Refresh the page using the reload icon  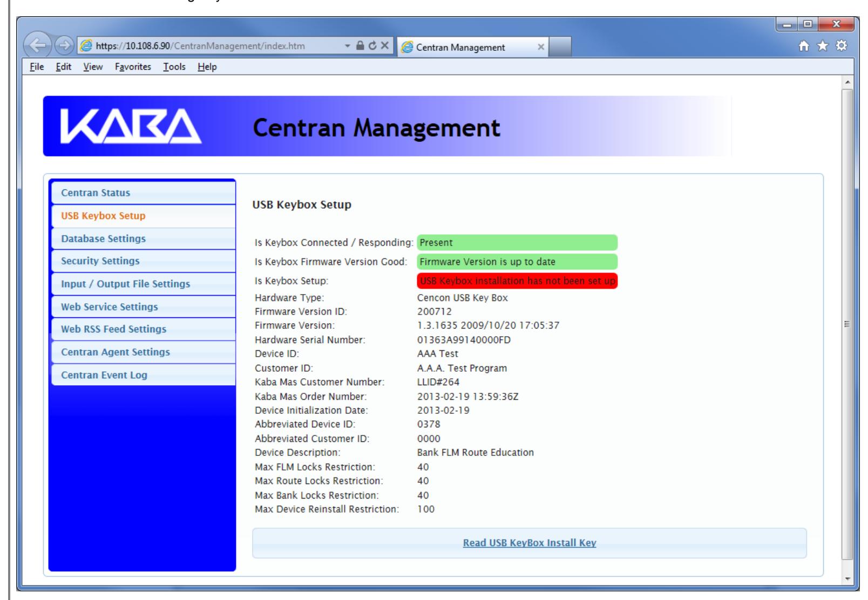coord(371,46)
